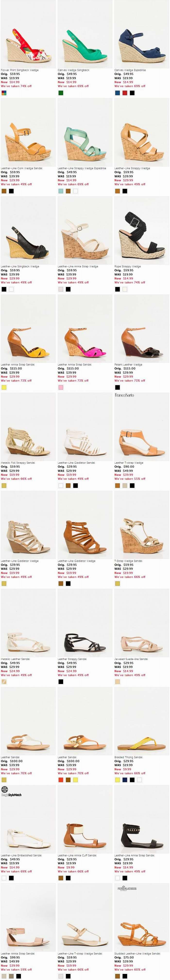Image resolution: width=170 pixels, height=980 pixels.
Task: Pick the mint swatch for Strappy Wedge Espadrille
Action: point(61,191)
